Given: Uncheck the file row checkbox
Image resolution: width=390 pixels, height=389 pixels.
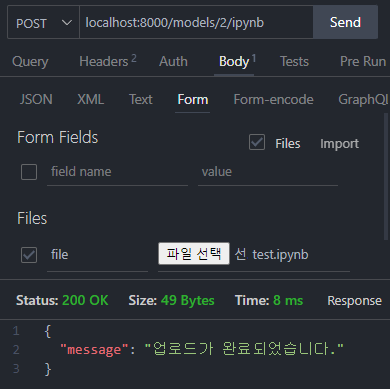Looking at the screenshot, I should click(x=29, y=255).
